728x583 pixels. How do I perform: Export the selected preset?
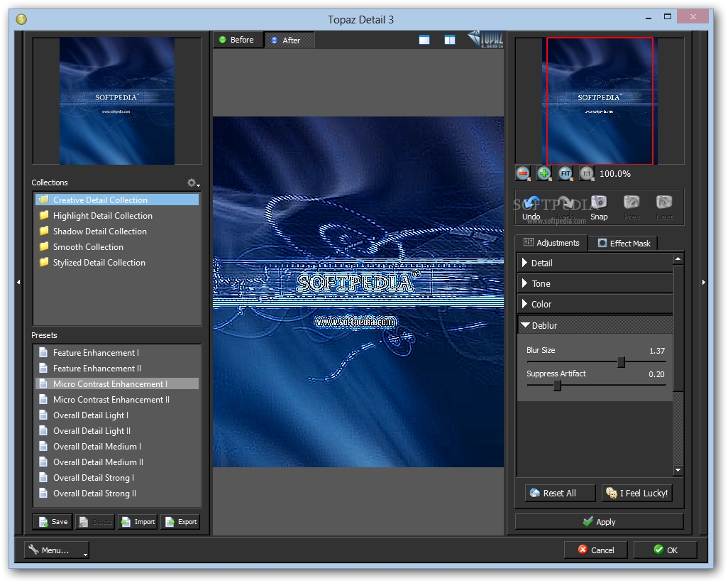point(181,522)
